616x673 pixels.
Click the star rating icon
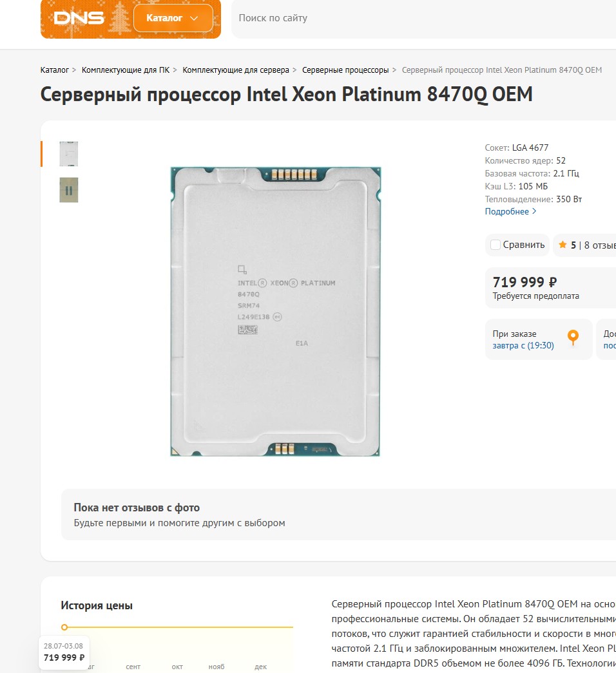pos(563,245)
